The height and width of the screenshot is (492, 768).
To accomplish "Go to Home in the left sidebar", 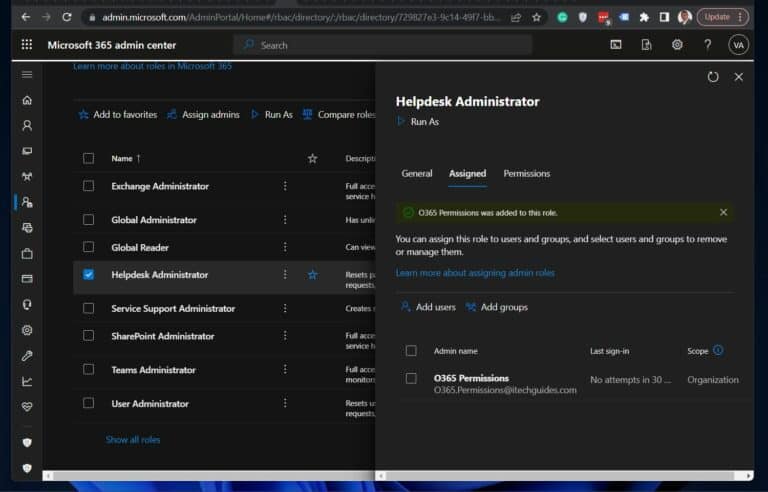I will tap(27, 100).
